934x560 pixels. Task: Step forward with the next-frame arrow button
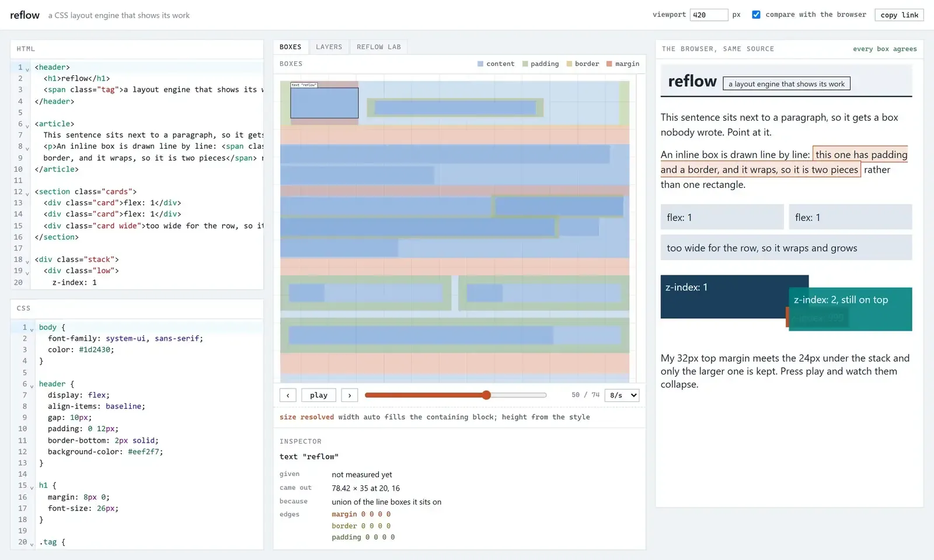point(350,395)
